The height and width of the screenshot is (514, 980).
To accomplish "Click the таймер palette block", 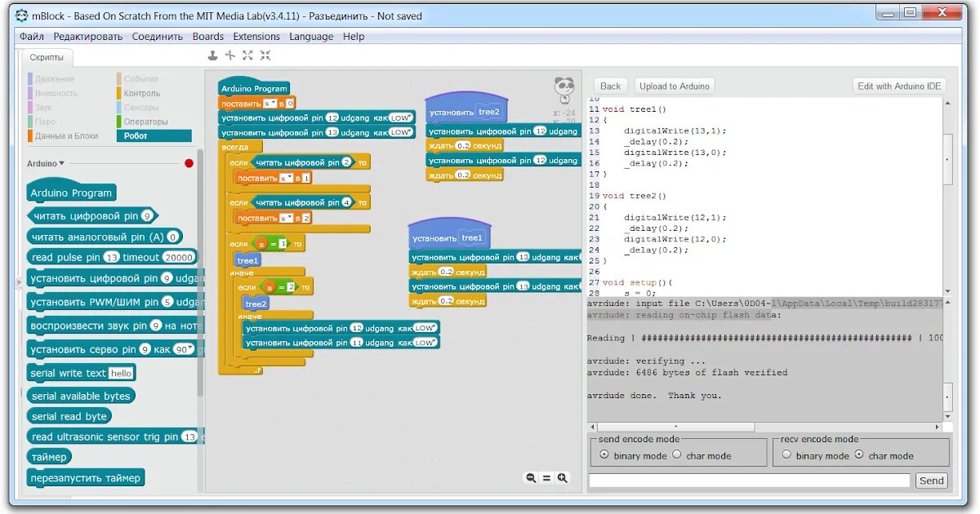I will point(49,457).
